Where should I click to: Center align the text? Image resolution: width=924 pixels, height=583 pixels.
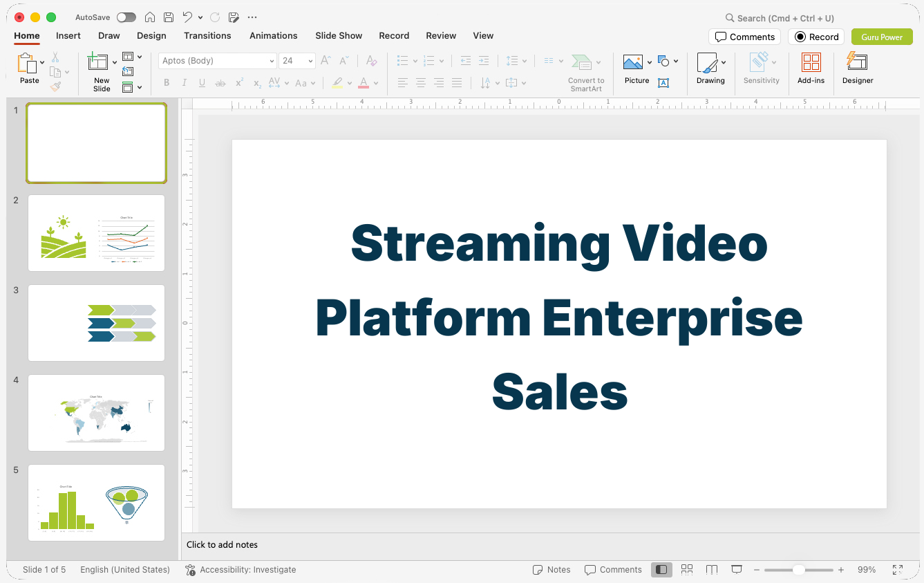pos(421,83)
